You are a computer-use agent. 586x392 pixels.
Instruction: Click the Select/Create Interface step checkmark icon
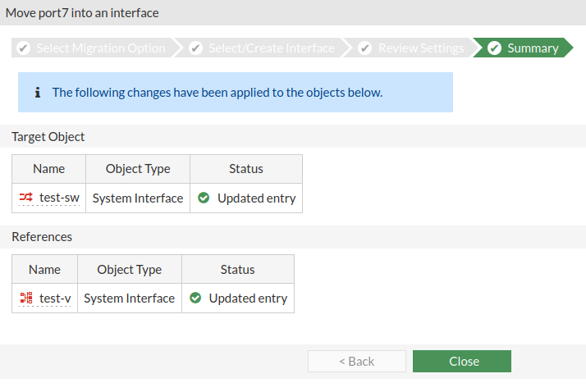(195, 48)
